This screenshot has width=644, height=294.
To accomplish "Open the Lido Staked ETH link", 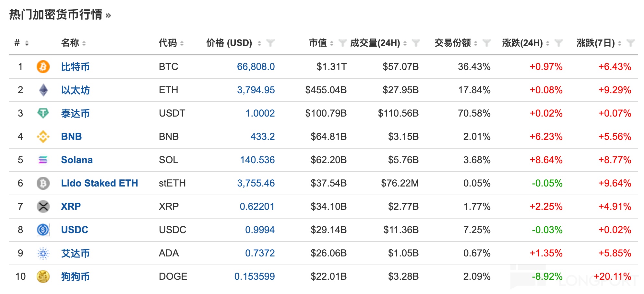I will click(99, 183).
